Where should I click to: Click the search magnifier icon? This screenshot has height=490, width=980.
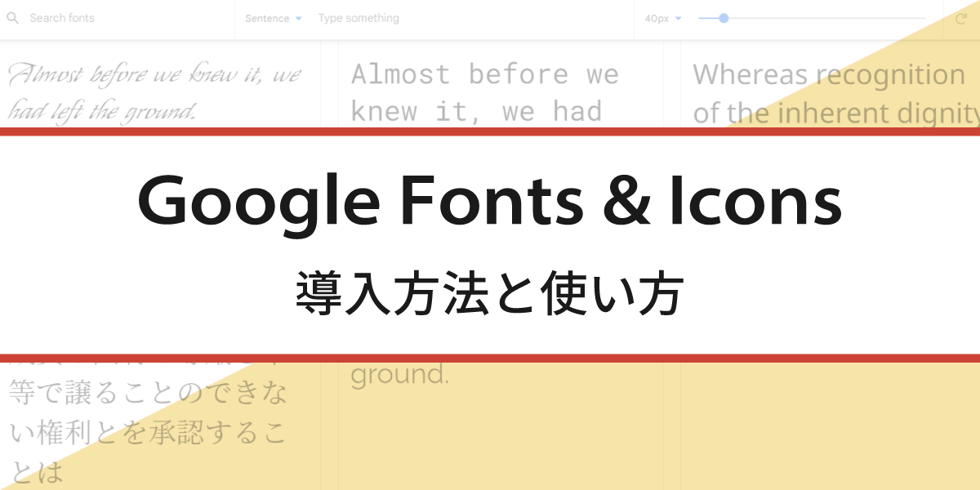coord(12,18)
